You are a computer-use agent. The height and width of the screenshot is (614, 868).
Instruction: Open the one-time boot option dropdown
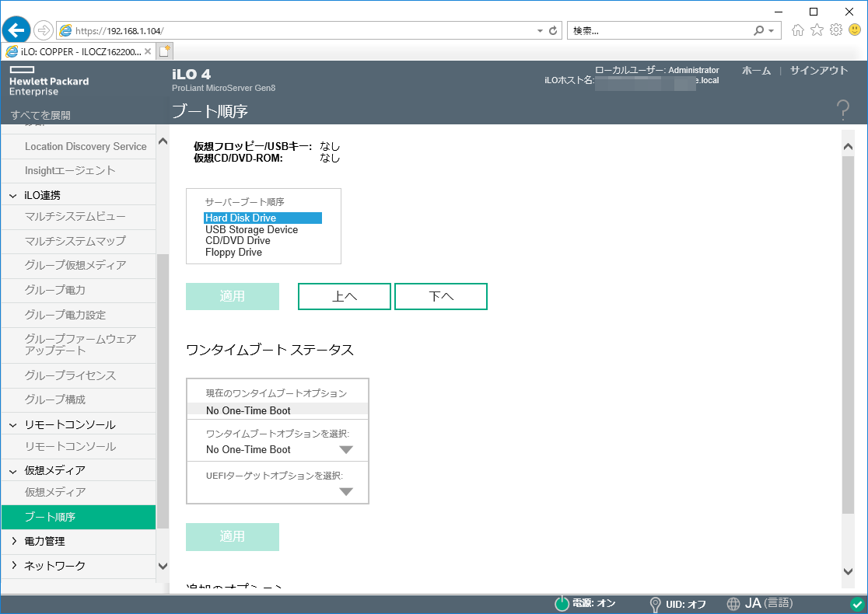[x=346, y=450]
